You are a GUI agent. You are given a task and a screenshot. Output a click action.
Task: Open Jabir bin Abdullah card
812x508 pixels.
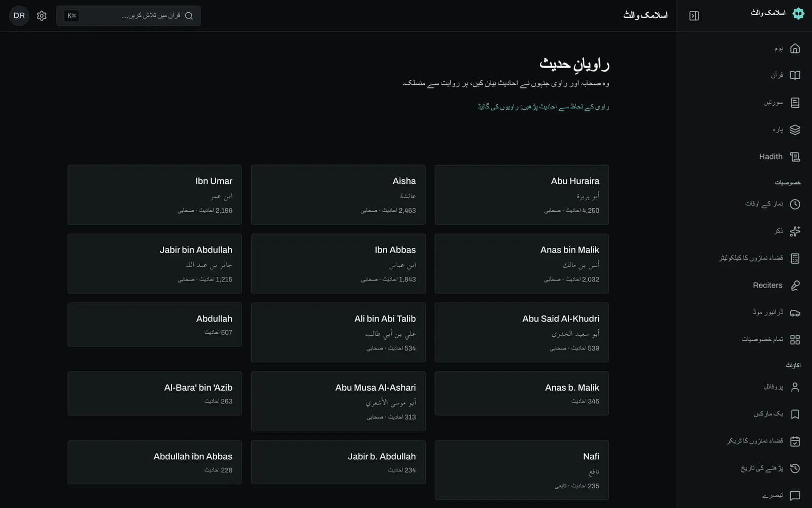point(155,264)
